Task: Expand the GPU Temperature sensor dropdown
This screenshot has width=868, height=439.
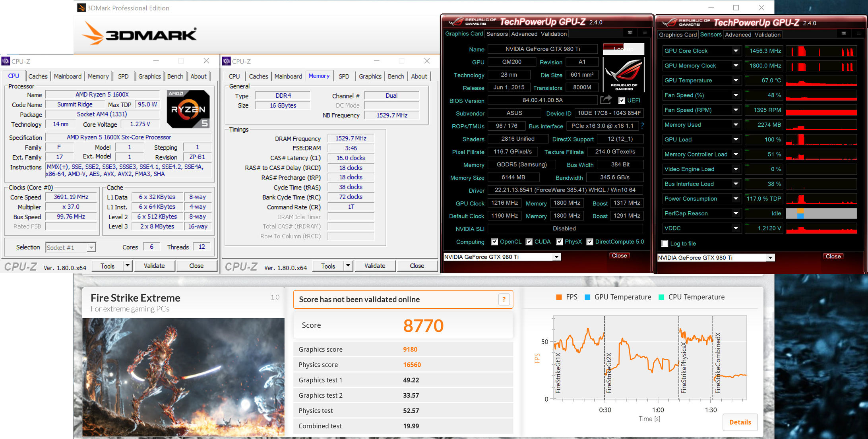Action: [736, 80]
